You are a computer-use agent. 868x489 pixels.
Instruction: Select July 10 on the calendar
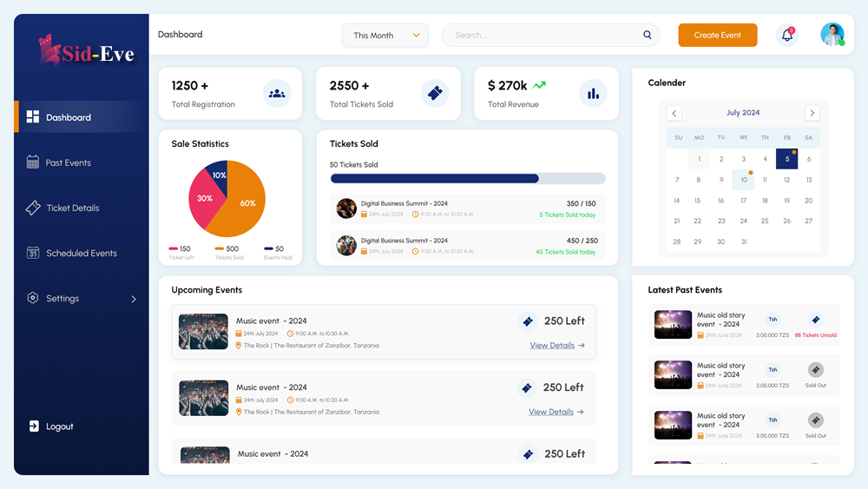point(744,180)
